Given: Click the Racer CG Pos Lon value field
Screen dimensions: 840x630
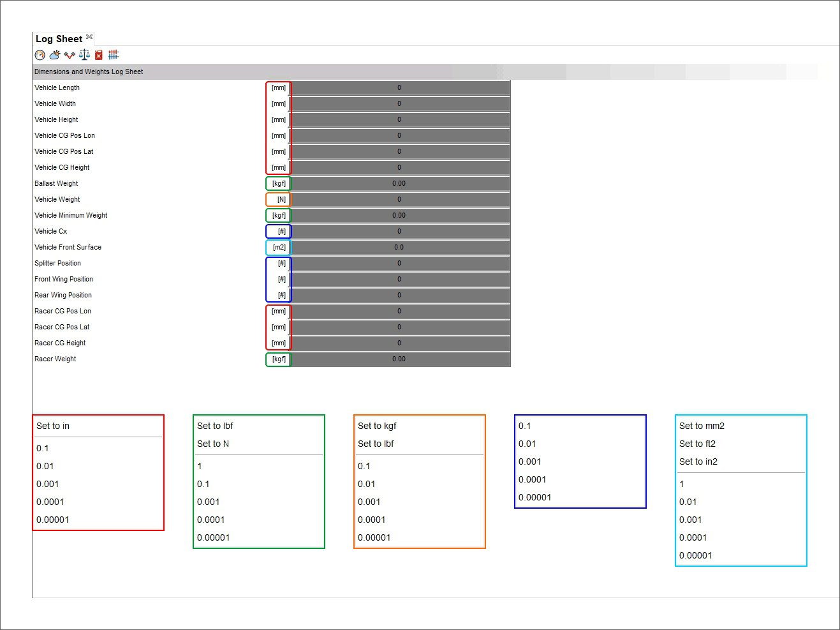Looking at the screenshot, I should click(400, 311).
